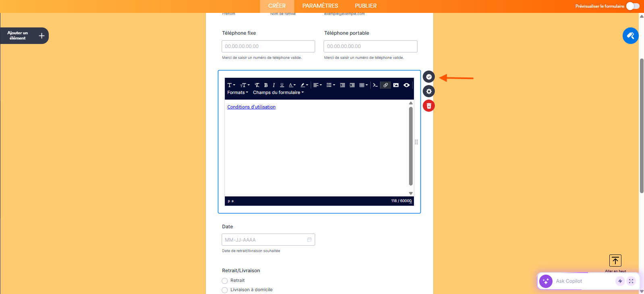Open the blue paint roller design button
644x294 pixels.
point(631,35)
